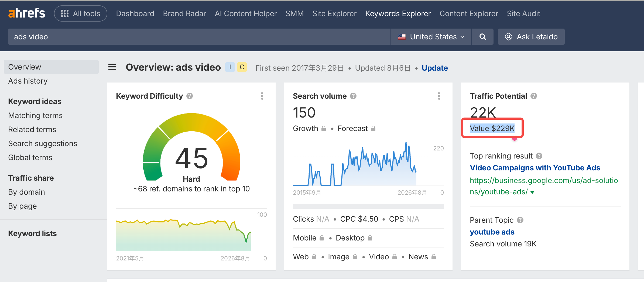This screenshot has width=644, height=282.
Task: Open Keyword lists
Action: coord(32,233)
